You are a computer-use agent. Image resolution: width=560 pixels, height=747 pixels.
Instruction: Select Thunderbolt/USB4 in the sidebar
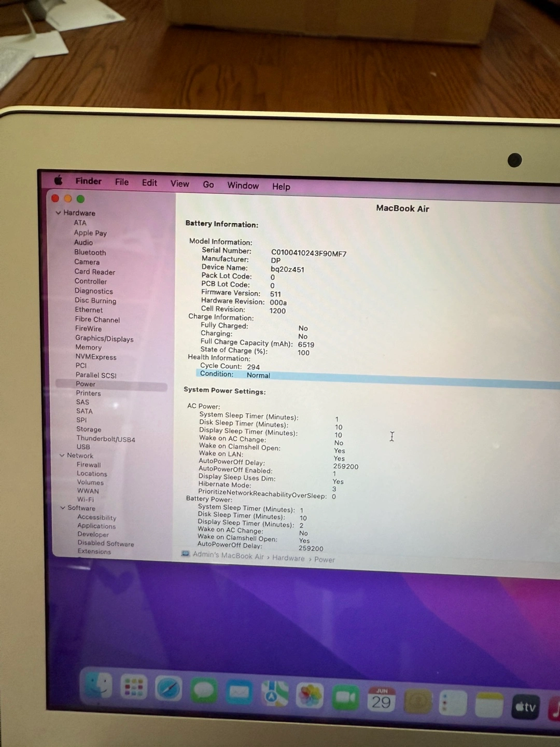[x=106, y=439]
